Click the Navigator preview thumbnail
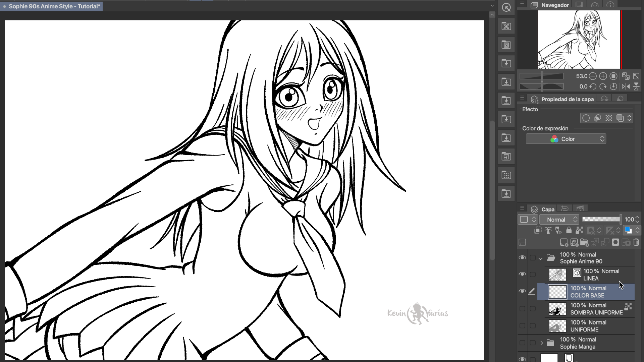 [x=579, y=40]
